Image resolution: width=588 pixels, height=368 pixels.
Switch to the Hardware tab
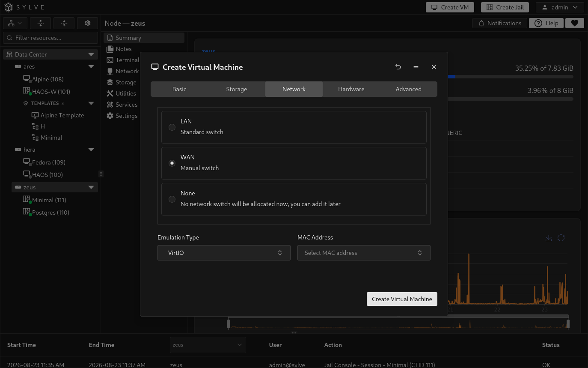[351, 89]
